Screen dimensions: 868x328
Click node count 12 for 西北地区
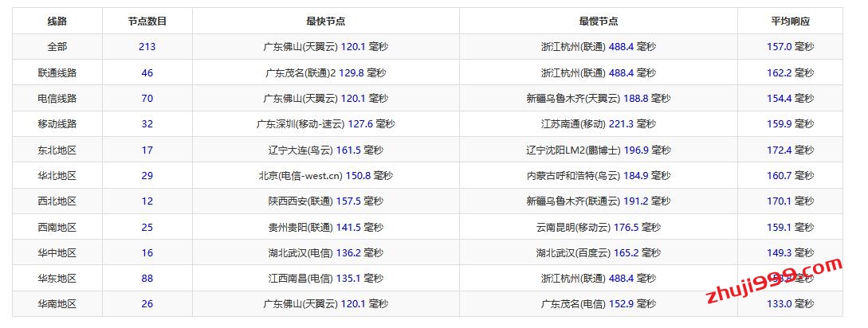[x=147, y=201]
